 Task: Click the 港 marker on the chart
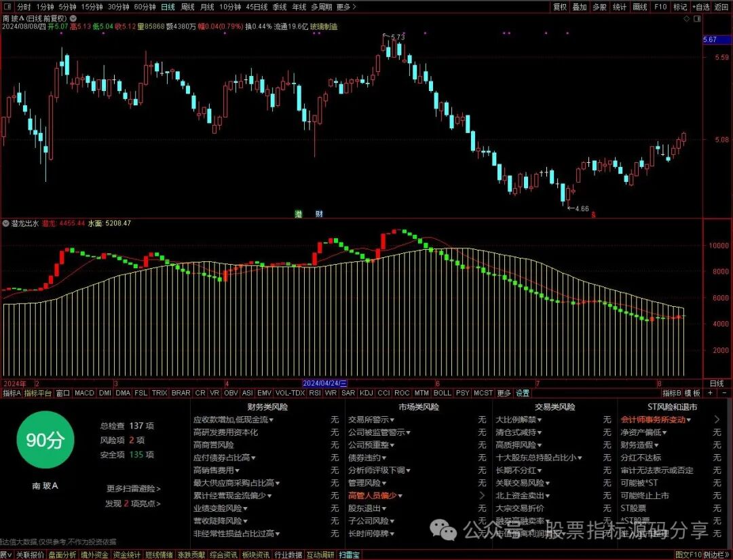point(298,214)
